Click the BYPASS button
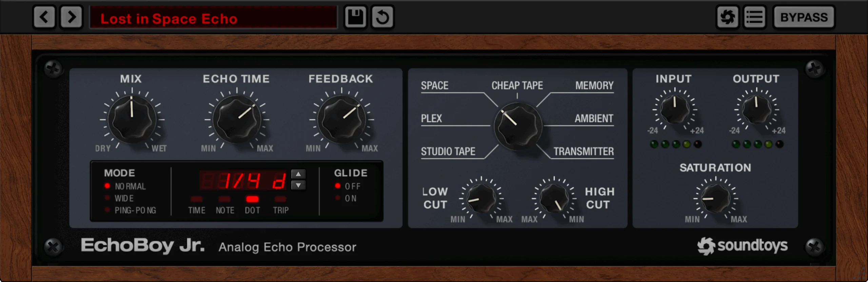This screenshot has width=868, height=282. click(x=804, y=17)
